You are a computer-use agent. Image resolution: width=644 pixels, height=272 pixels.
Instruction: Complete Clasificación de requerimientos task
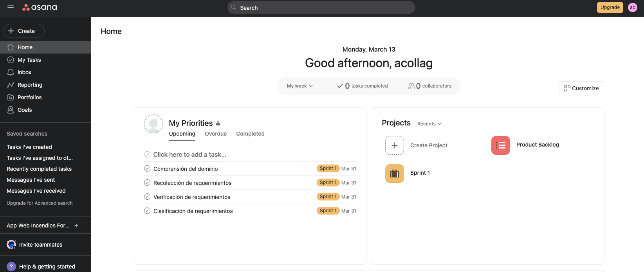[x=147, y=211]
